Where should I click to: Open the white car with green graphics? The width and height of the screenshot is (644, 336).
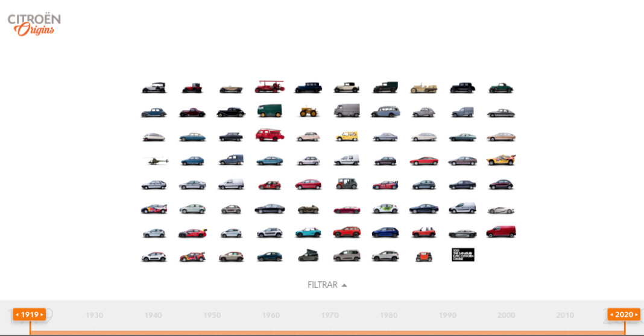tap(385, 208)
